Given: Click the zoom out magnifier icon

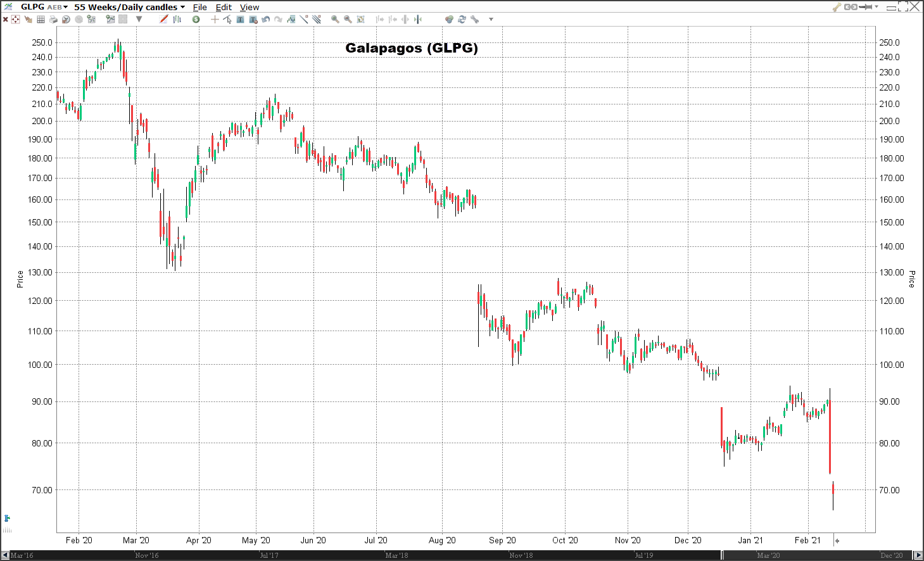Looking at the screenshot, I should pyautogui.click(x=348, y=19).
